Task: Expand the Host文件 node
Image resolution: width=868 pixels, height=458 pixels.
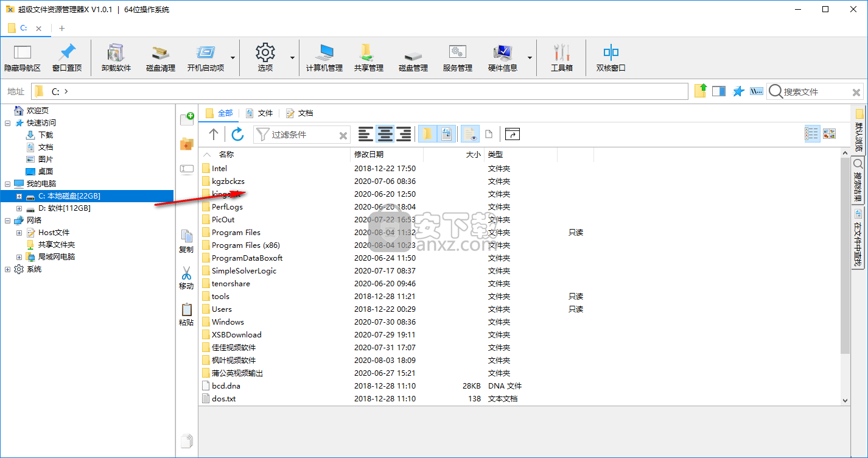Action: pos(19,233)
